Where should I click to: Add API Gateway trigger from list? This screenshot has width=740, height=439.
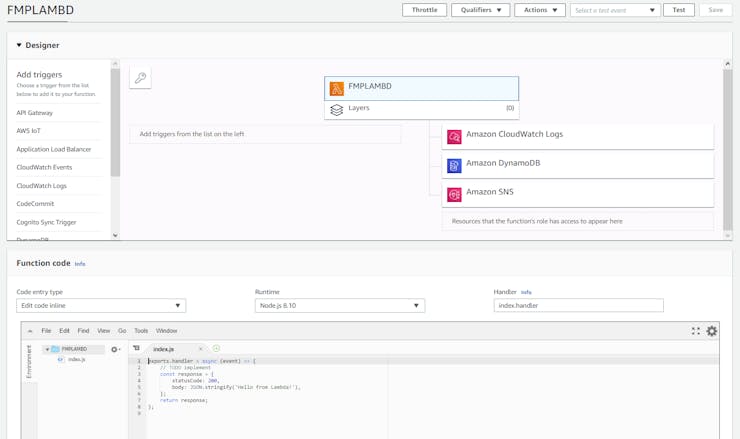click(35, 113)
